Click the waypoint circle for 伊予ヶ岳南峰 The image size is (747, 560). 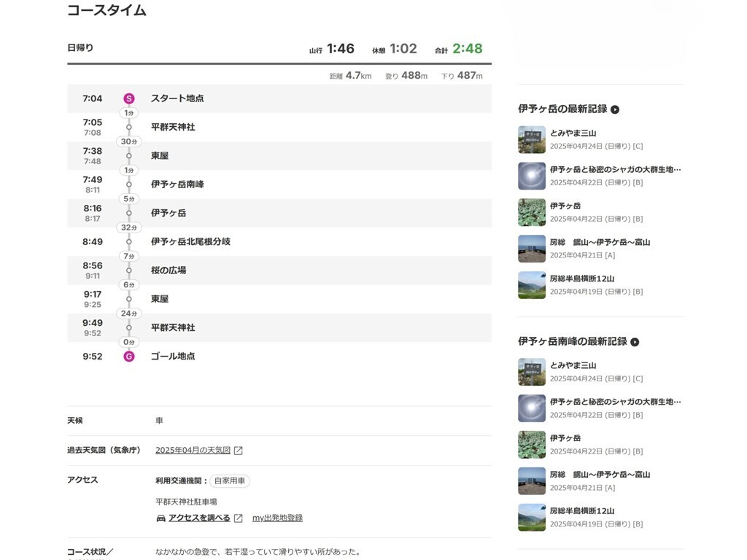tap(128, 184)
